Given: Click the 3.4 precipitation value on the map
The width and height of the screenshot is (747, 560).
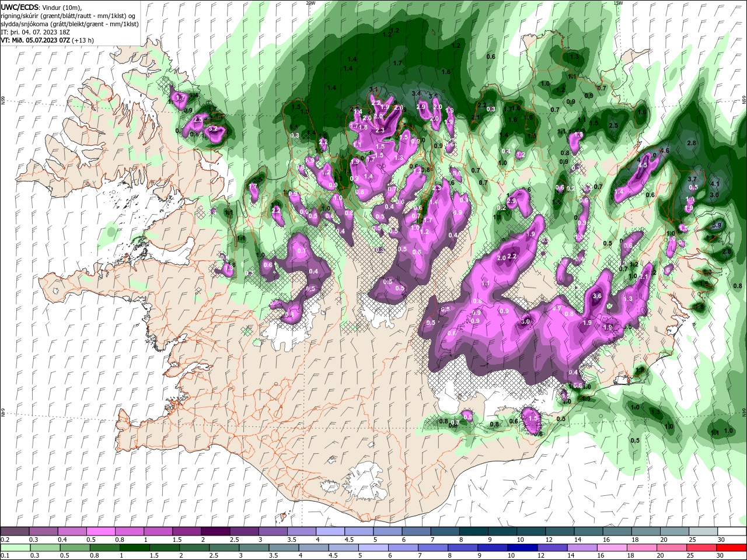Looking at the screenshot, I should click(416, 93).
